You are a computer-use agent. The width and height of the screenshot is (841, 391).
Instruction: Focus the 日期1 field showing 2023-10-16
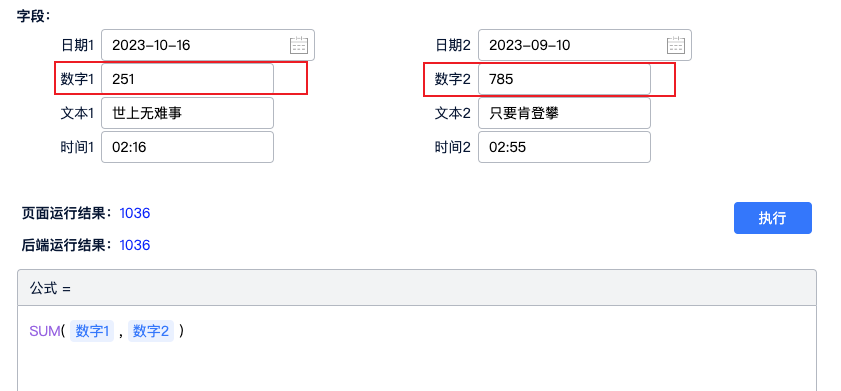208,45
